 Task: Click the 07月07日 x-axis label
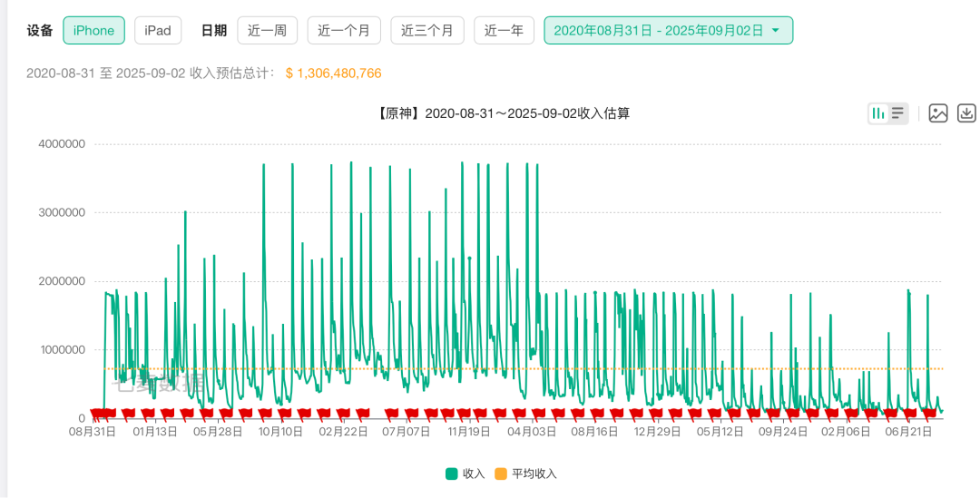point(406,432)
